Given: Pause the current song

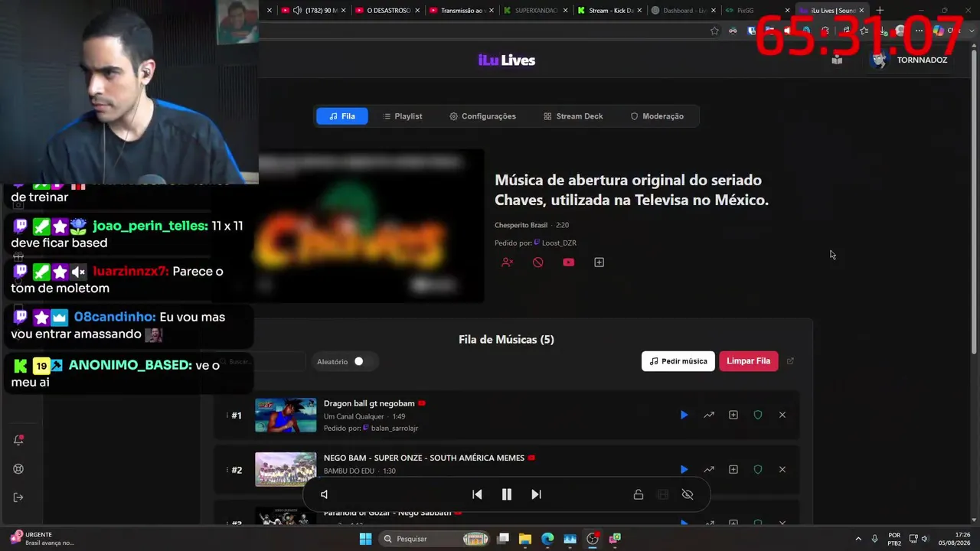Looking at the screenshot, I should [506, 494].
